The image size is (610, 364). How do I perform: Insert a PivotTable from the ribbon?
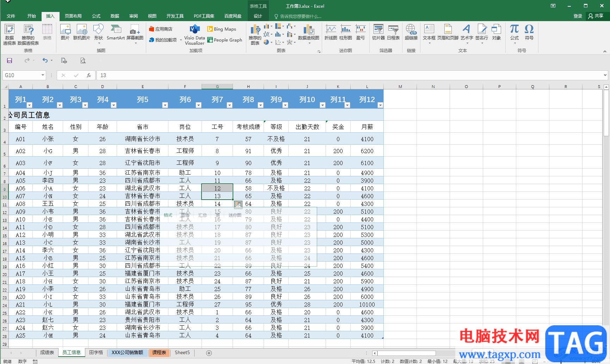click(x=10, y=34)
